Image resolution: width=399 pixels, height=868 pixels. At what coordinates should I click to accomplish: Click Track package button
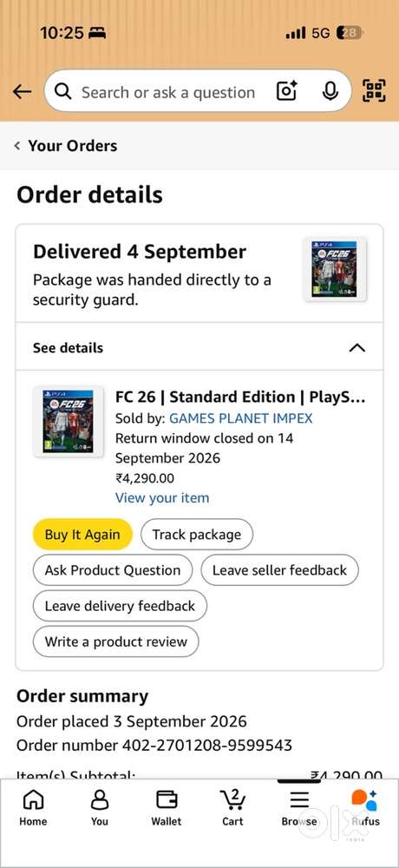(196, 534)
